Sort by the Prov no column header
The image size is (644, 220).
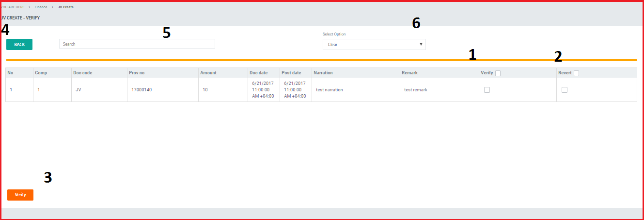pos(137,73)
